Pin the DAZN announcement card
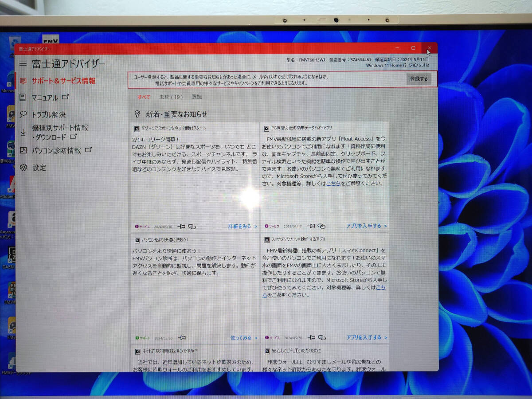Screen dimensions: 532x399 [182, 226]
